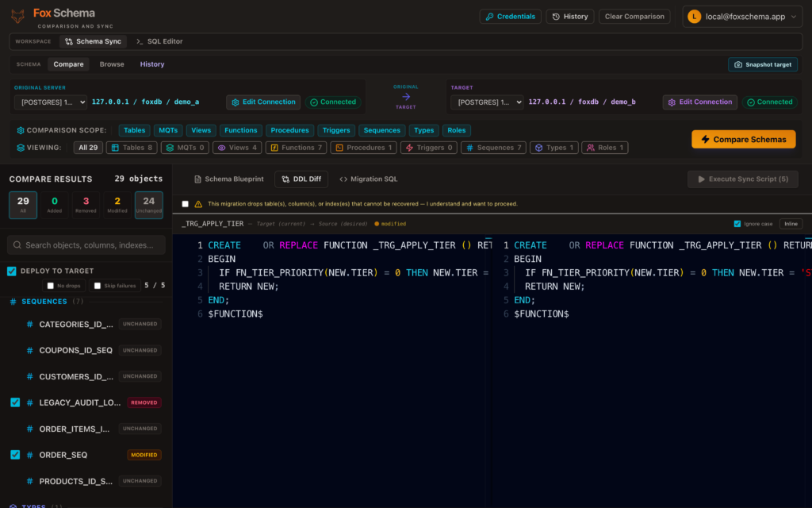Filter results to 2 Modified
The height and width of the screenshot is (508, 812).
(117, 205)
